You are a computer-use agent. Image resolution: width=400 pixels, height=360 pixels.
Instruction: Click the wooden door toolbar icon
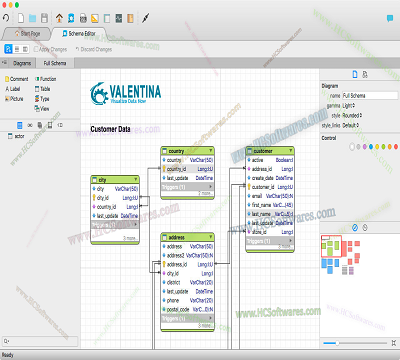coord(130,18)
